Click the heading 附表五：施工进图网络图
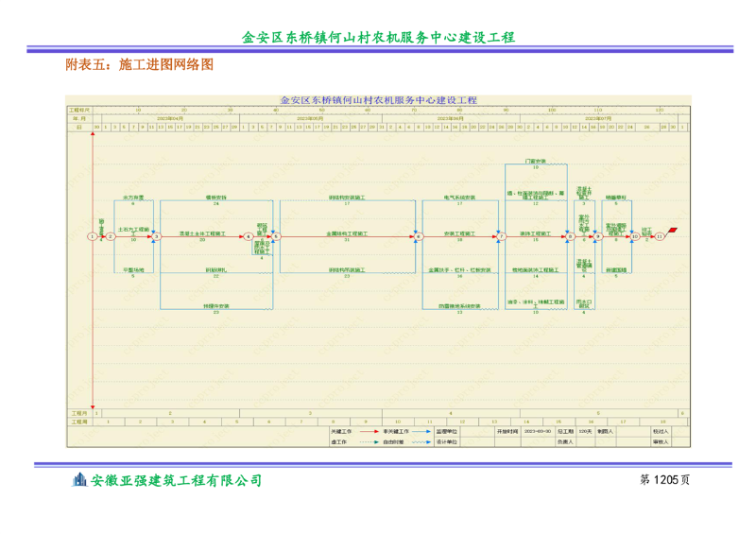Screen dimensions: 756x534 (139, 64)
